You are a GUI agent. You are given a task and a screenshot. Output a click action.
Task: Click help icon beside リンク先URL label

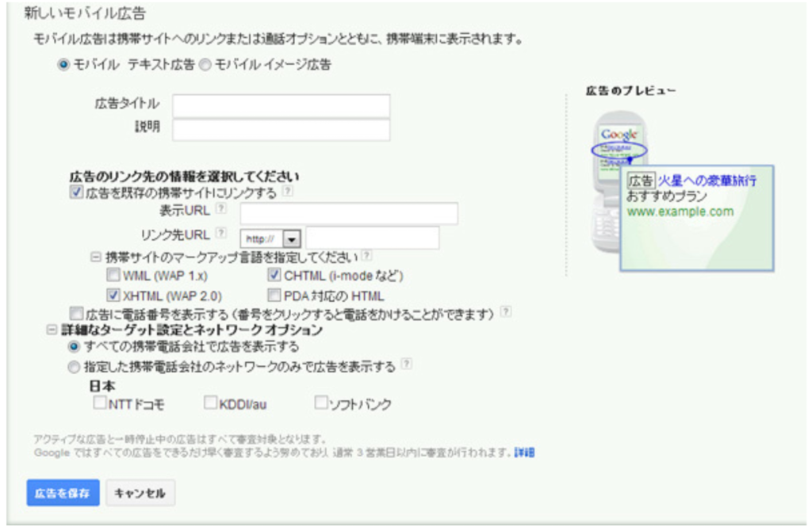221,234
